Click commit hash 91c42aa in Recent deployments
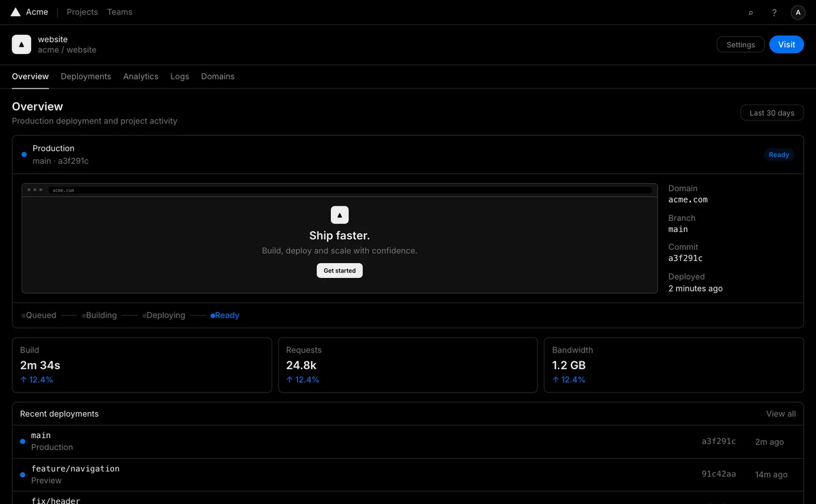This screenshot has height=504, width=816. pos(719,474)
